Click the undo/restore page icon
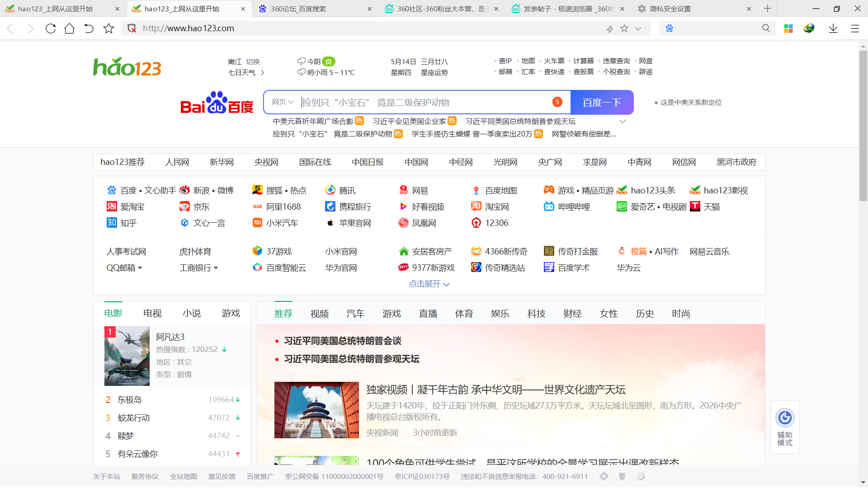Viewport: 868px width, 488px height. 89,28
